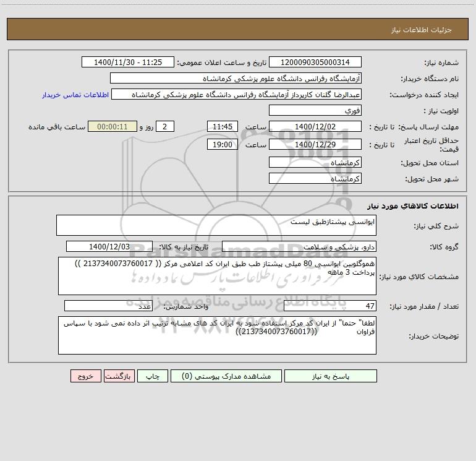The image size is (476, 461).
Task: Click the deadline time field 11:45
Action: [222, 126]
